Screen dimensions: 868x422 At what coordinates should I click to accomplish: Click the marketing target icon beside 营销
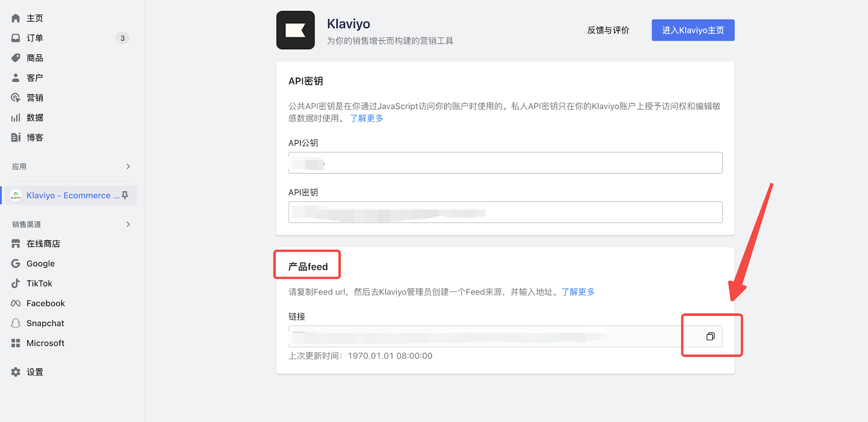coord(16,98)
